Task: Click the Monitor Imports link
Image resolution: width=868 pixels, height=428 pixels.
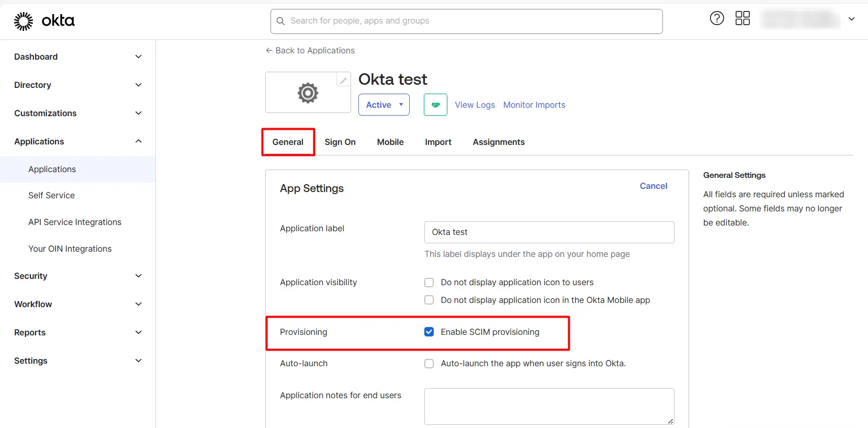Action: coord(534,105)
